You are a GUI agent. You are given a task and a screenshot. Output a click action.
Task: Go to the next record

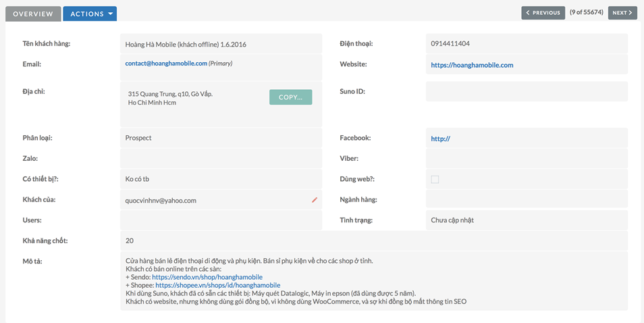point(622,13)
